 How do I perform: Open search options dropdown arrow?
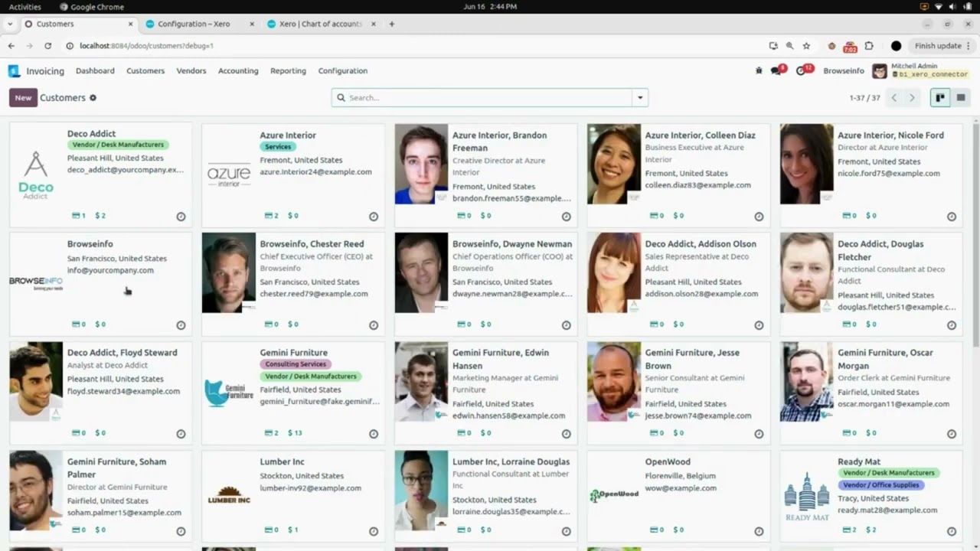(x=640, y=98)
